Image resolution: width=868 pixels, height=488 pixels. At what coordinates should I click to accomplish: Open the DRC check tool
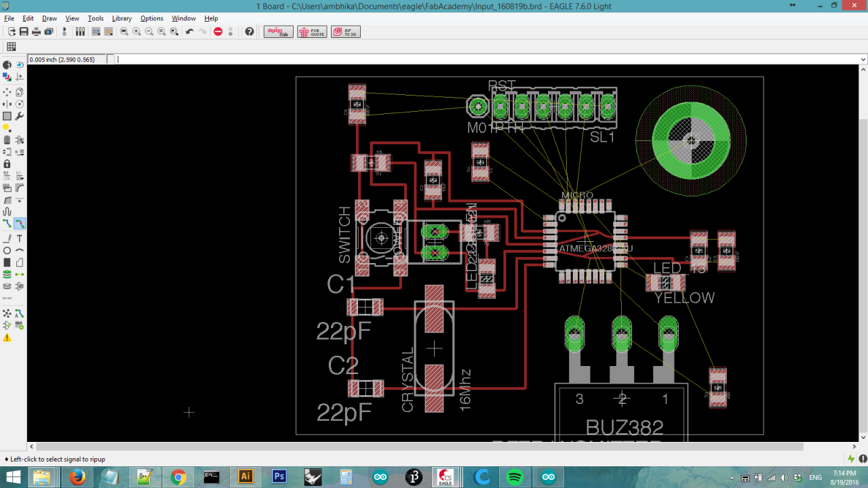[x=20, y=326]
